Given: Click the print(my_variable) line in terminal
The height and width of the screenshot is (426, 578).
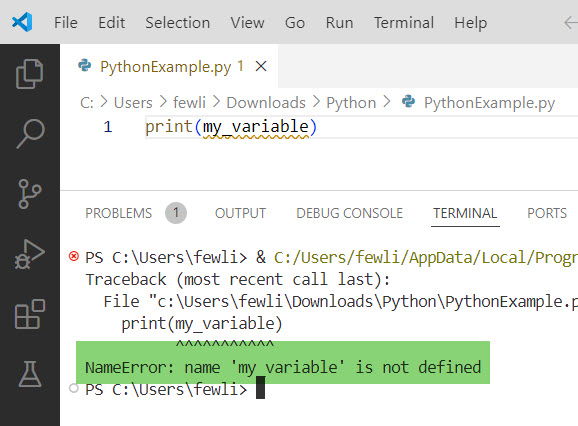Looking at the screenshot, I should (202, 324).
